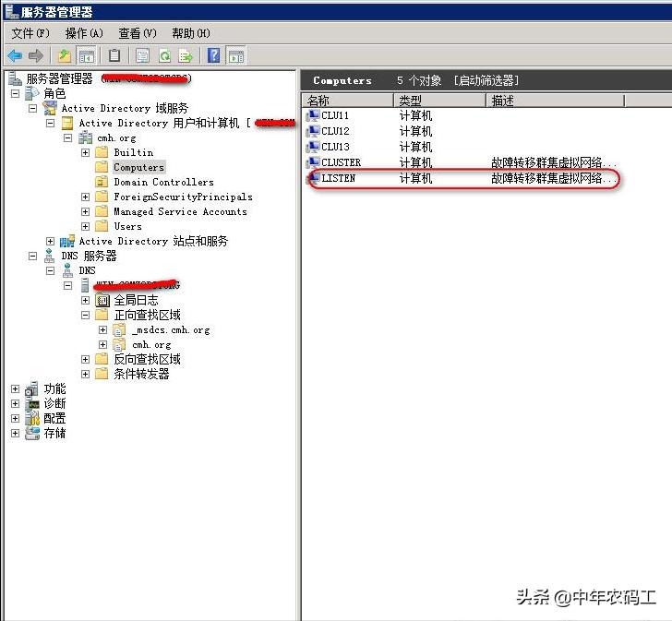Collapse the 正向查找区域 node

85,315
